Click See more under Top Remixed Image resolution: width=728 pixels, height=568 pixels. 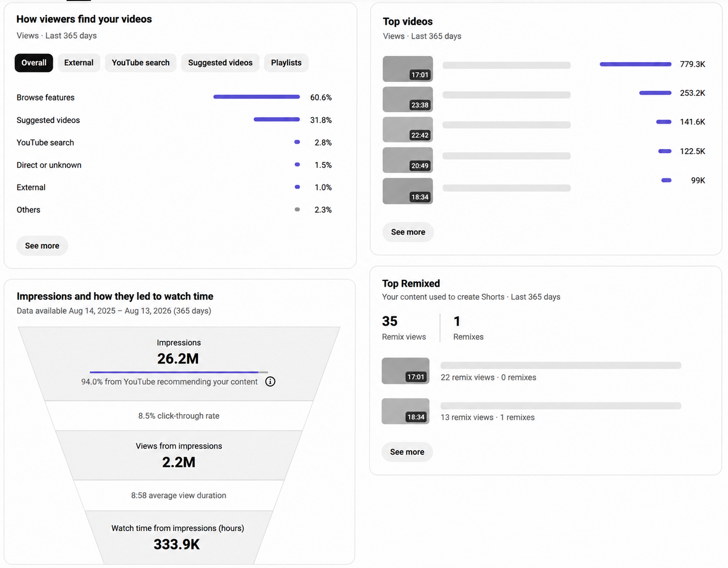(407, 452)
